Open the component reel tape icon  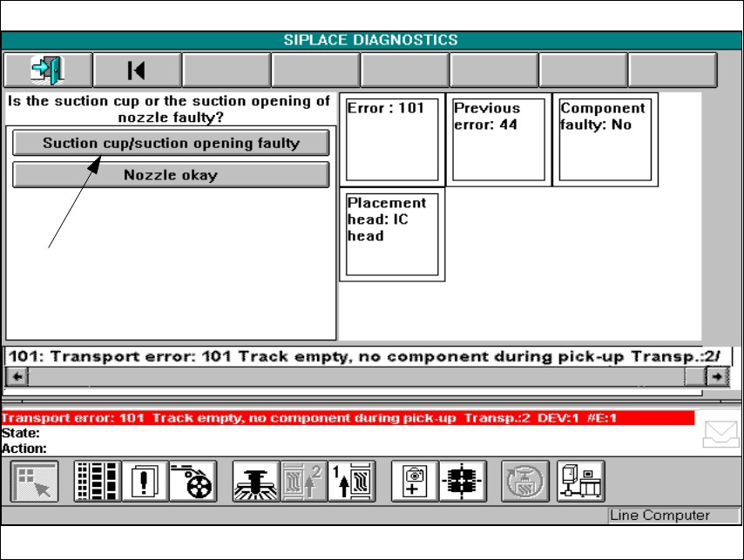pos(193,482)
